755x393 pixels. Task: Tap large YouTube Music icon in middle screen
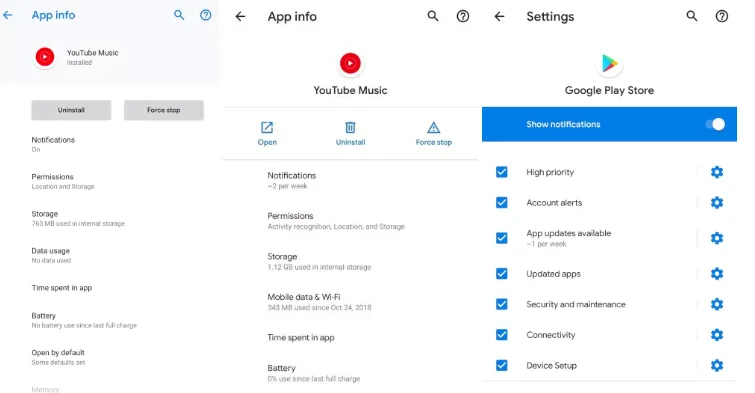350,63
